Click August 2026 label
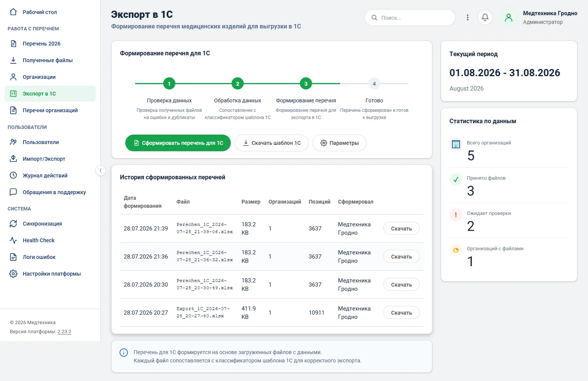 click(x=467, y=88)
